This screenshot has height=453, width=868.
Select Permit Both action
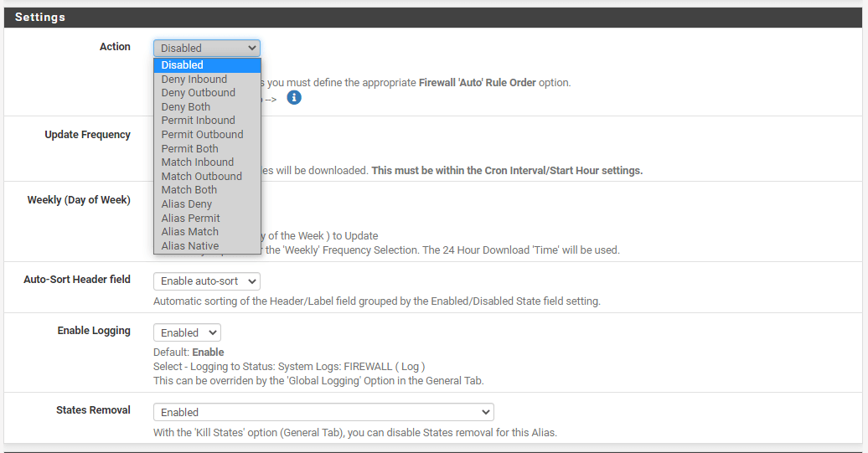tap(207, 149)
